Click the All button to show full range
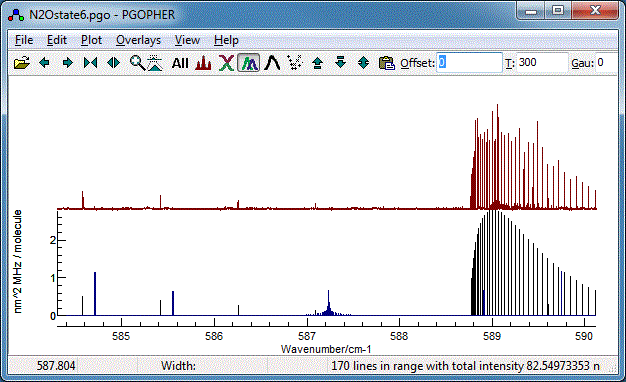Screen dimensions: 626x382 pyautogui.click(x=180, y=63)
